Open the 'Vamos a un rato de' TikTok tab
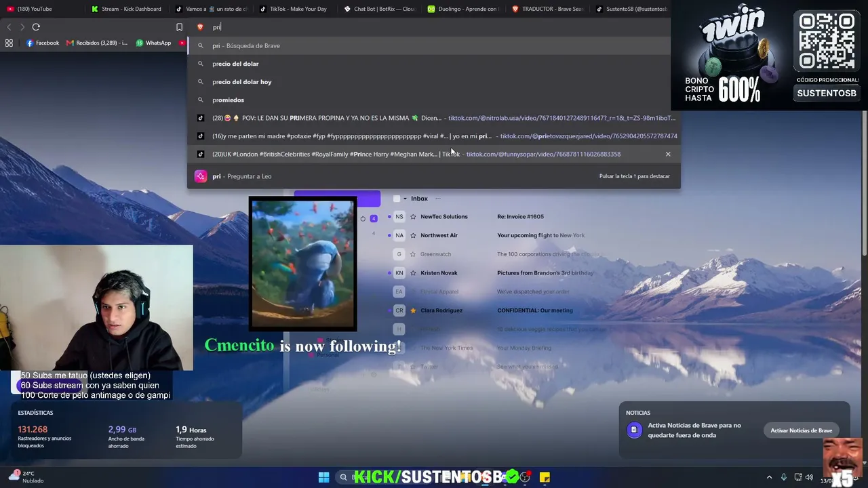 click(x=210, y=9)
